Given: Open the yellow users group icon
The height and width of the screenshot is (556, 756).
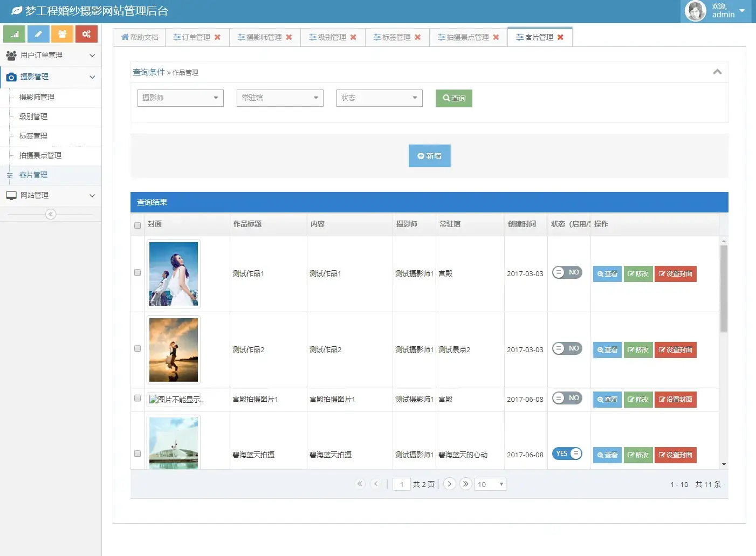Looking at the screenshot, I should 62,33.
